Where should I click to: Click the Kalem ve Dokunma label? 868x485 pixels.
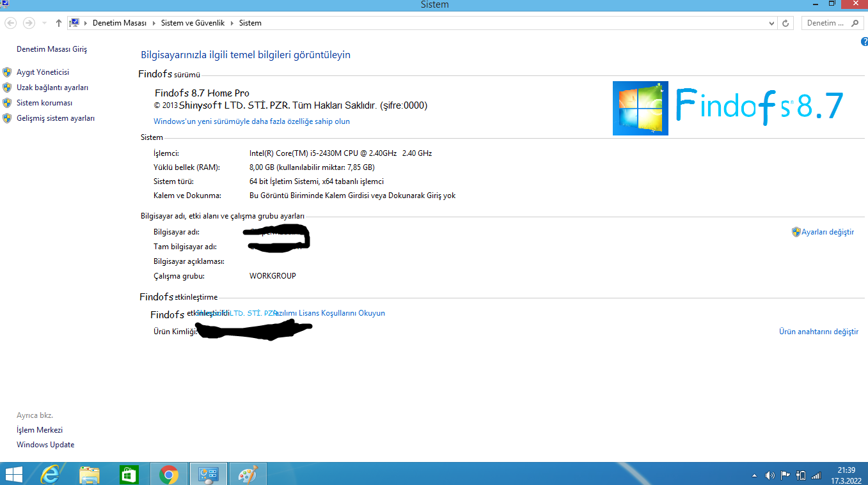(187, 196)
